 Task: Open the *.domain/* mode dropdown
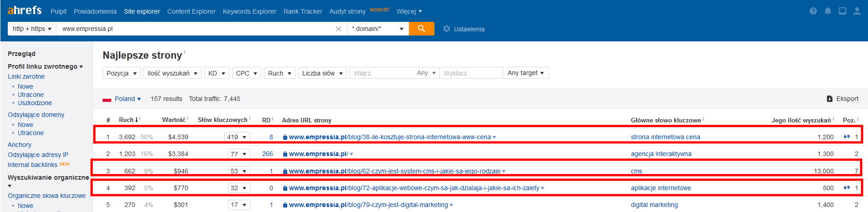click(378, 29)
